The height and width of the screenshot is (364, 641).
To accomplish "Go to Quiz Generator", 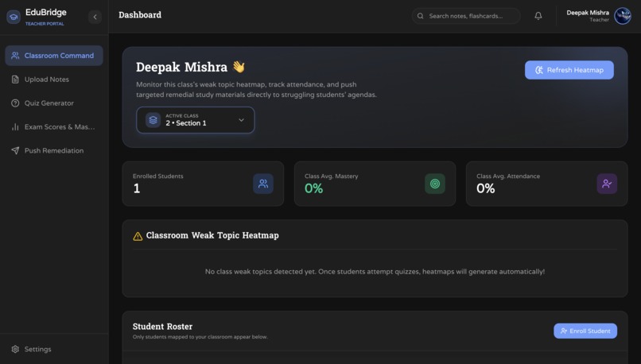I will pyautogui.click(x=54, y=103).
